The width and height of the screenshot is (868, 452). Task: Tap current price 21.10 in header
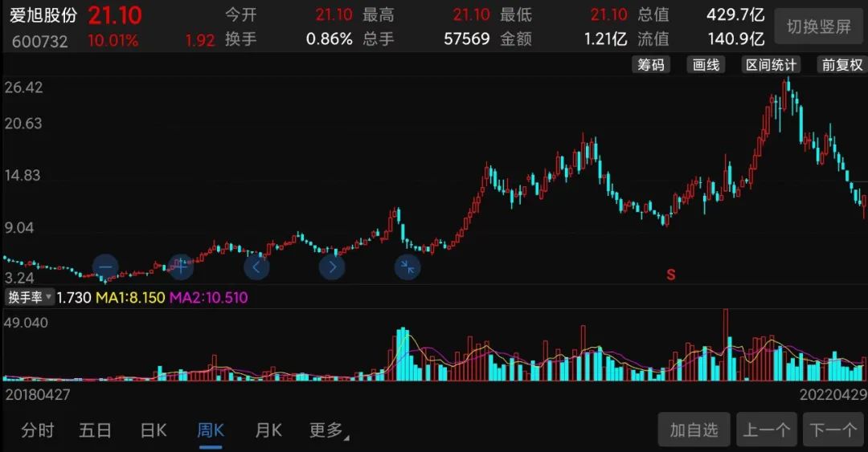[x=115, y=15]
